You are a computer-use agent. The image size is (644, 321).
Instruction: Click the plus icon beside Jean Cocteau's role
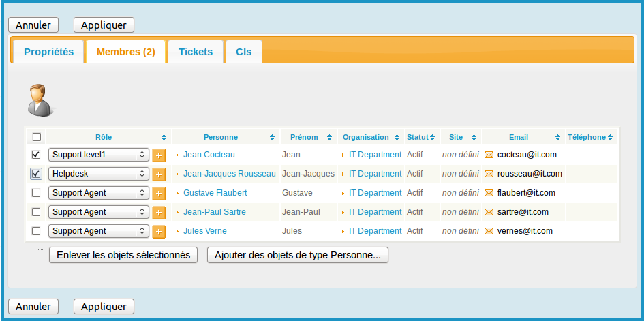(159, 155)
